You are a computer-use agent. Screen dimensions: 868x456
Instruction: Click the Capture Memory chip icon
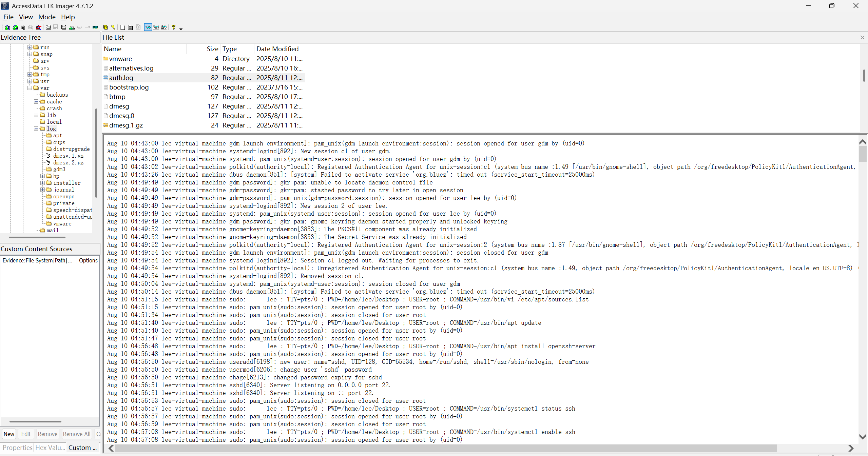pyautogui.click(x=95, y=27)
